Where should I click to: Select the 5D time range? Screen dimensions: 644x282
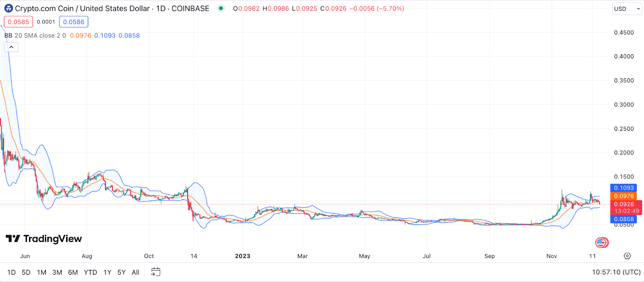click(26, 272)
